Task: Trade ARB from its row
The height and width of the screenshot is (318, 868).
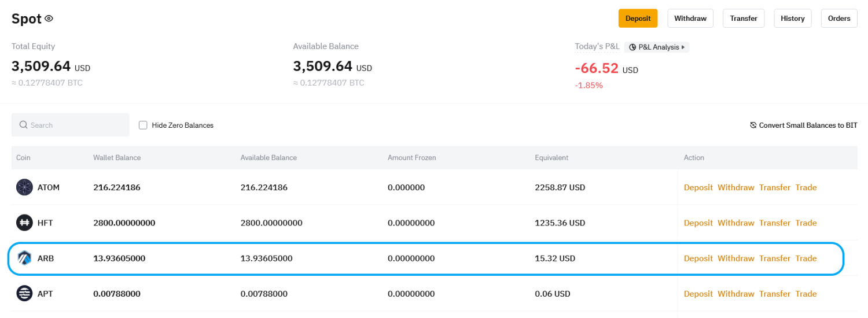Action: coord(806,258)
